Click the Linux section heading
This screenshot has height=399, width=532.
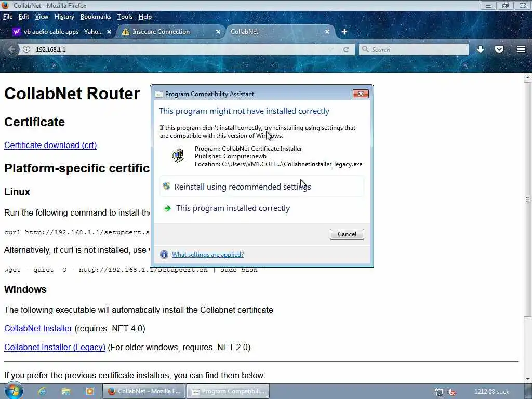point(17,192)
